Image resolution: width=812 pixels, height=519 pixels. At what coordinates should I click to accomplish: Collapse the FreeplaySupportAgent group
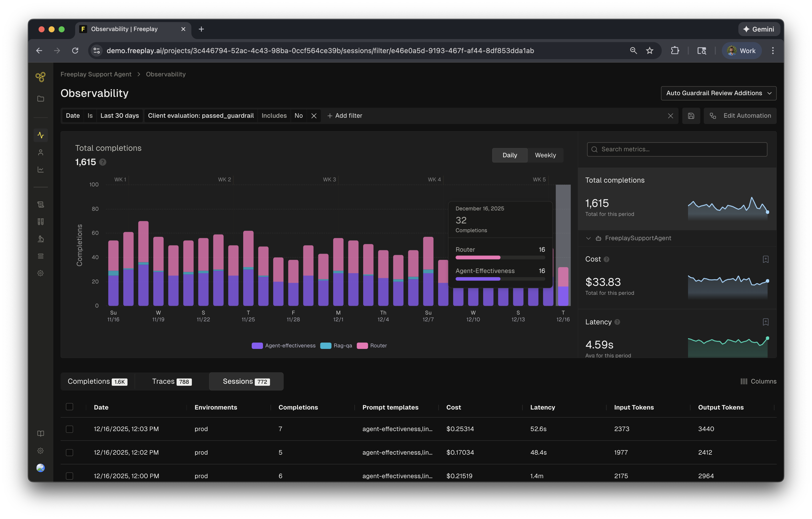tap(588, 238)
